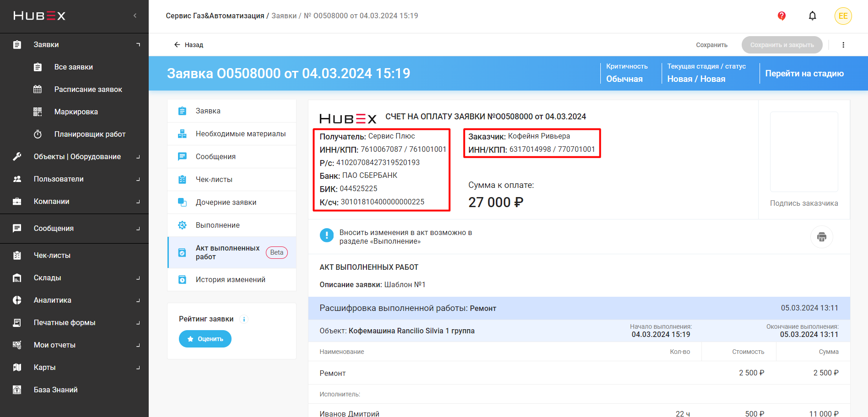Viewport: 868px width, 417px height.
Task: Open Расписание заявок in sidebar
Action: tap(88, 90)
